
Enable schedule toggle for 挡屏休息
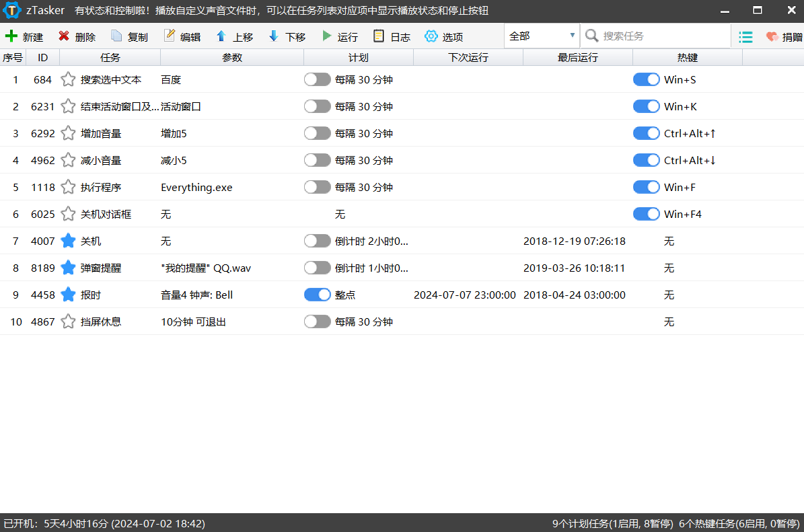(x=317, y=322)
